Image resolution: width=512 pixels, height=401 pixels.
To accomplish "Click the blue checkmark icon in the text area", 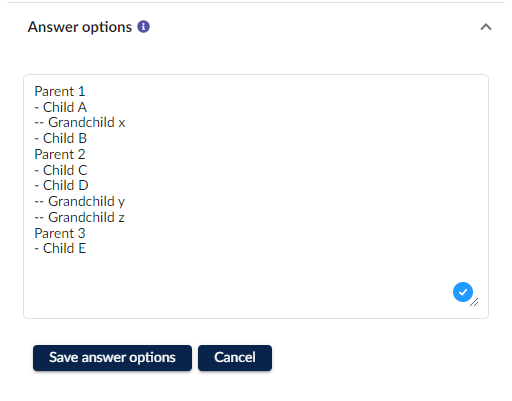I will click(x=463, y=292).
